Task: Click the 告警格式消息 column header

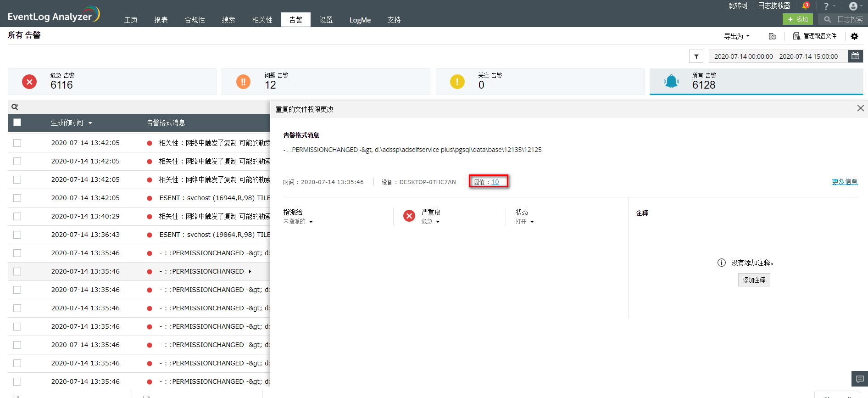Action: pyautogui.click(x=166, y=123)
